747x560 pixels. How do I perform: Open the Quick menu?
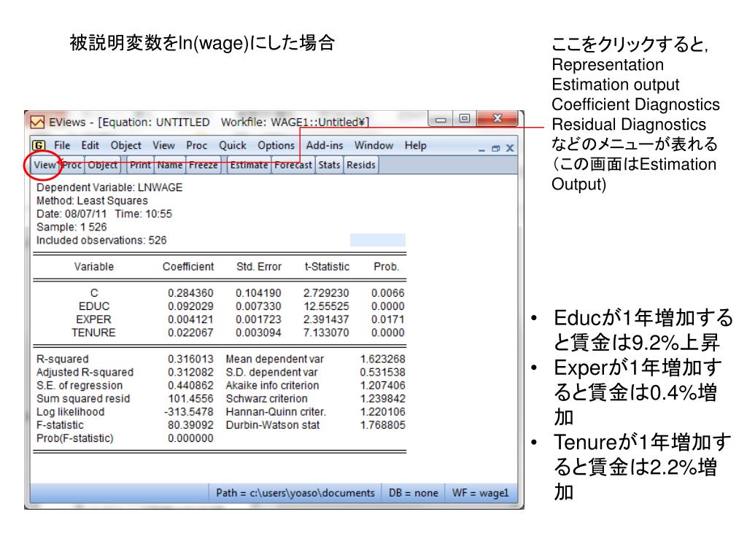pos(233,145)
